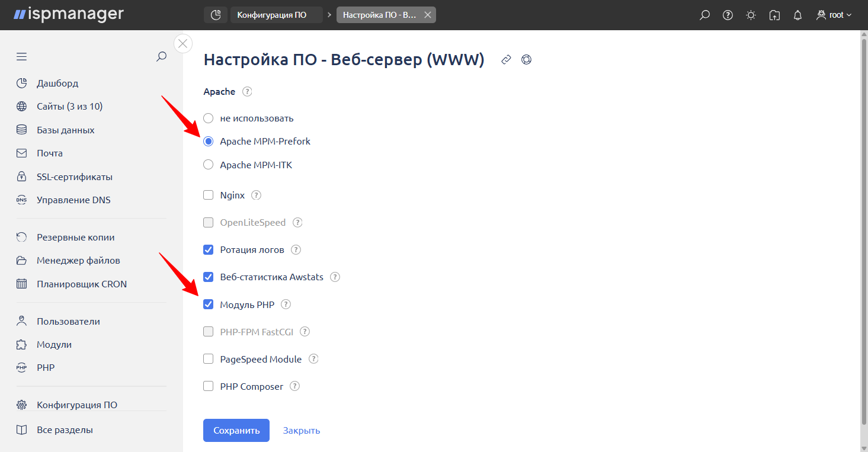Click the Сохранить button

click(x=236, y=430)
